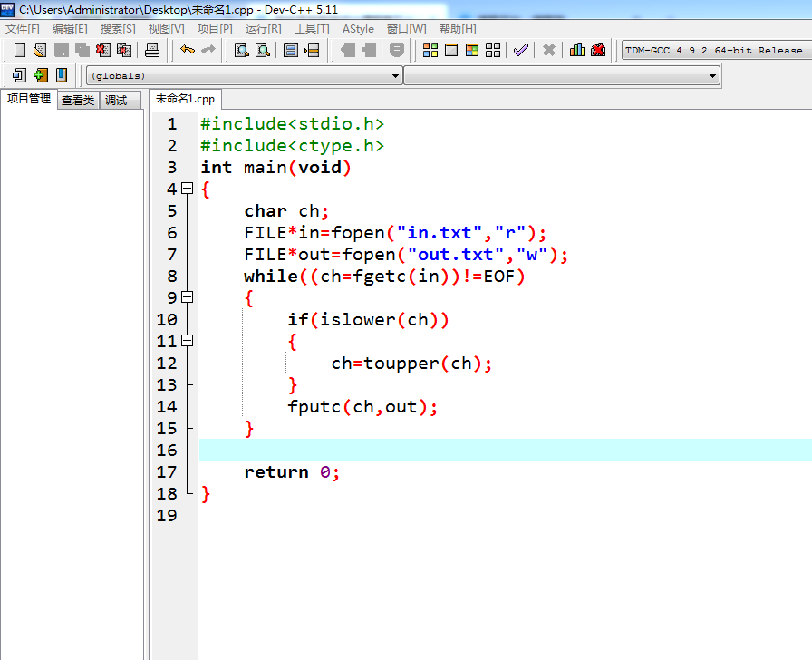Indent the selection using toolbar icon
The height and width of the screenshot is (660, 812).
(348, 50)
